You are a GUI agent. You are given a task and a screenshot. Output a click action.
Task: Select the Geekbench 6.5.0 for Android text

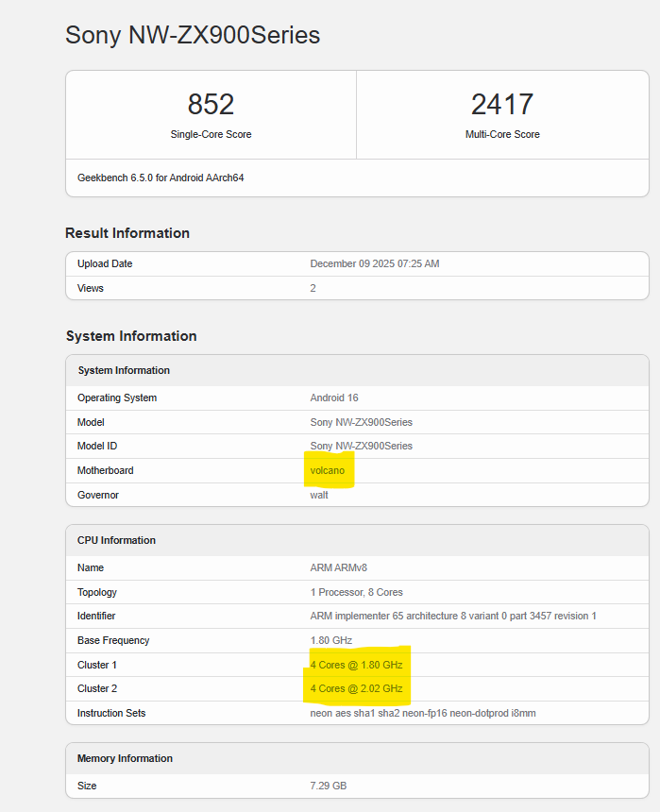(161, 178)
